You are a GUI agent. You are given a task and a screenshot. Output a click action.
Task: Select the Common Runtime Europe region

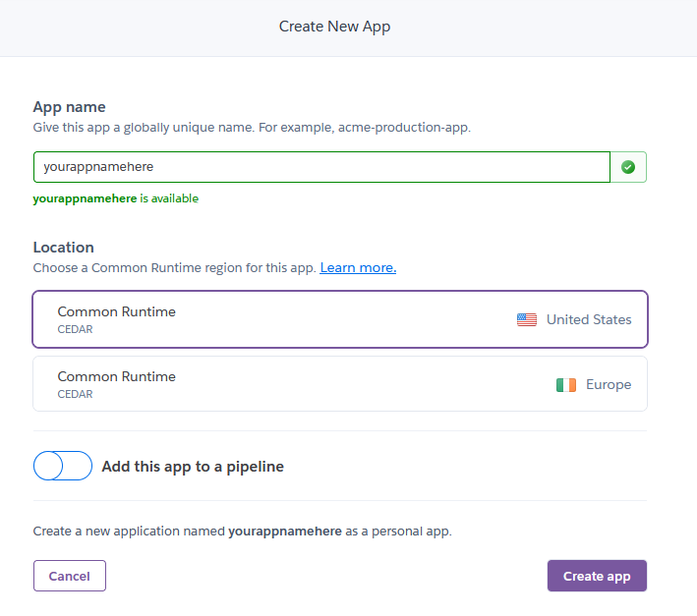tap(340, 384)
